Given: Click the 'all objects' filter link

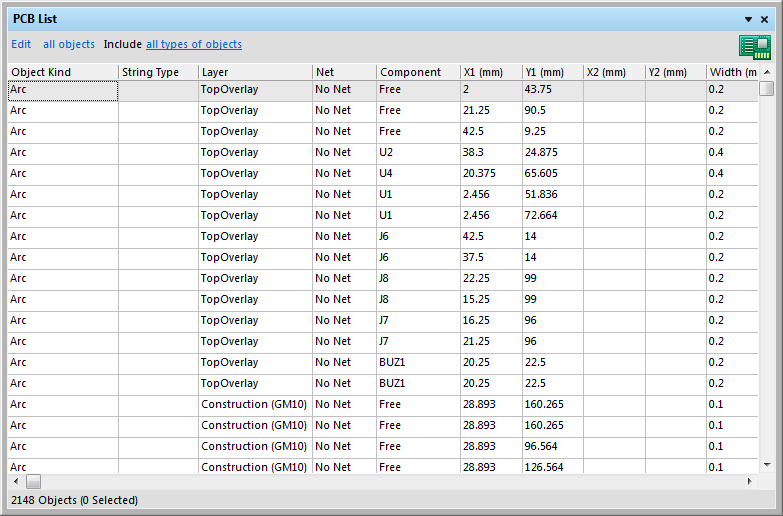Looking at the screenshot, I should pyautogui.click(x=69, y=44).
